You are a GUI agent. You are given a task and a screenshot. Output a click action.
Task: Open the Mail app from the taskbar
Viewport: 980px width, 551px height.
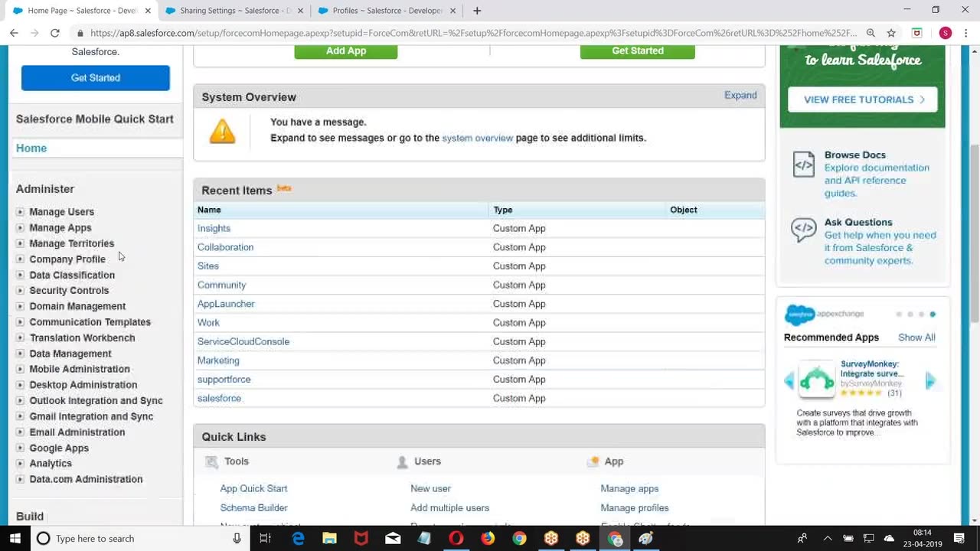pyautogui.click(x=393, y=539)
